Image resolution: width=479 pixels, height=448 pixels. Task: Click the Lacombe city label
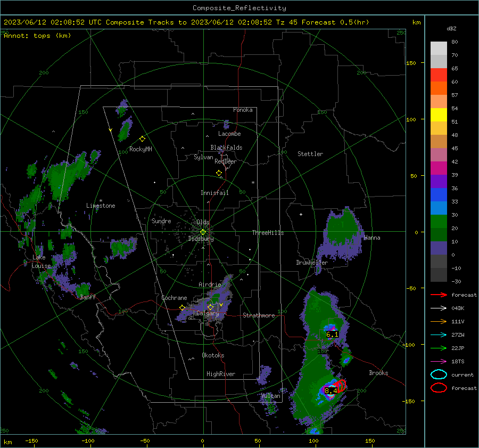(229, 134)
